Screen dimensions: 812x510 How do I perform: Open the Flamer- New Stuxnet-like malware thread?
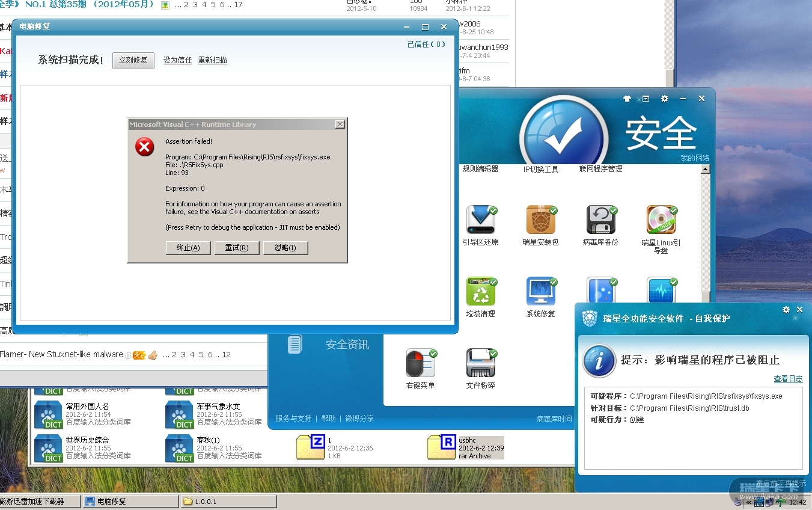pos(61,355)
